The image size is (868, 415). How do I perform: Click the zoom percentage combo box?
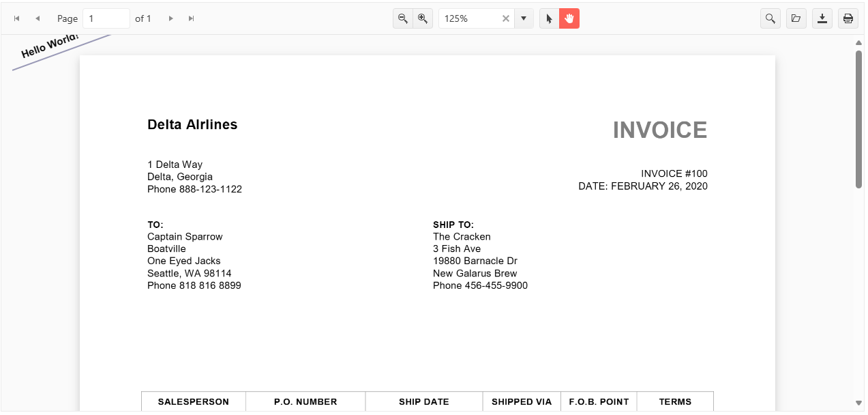pos(470,18)
